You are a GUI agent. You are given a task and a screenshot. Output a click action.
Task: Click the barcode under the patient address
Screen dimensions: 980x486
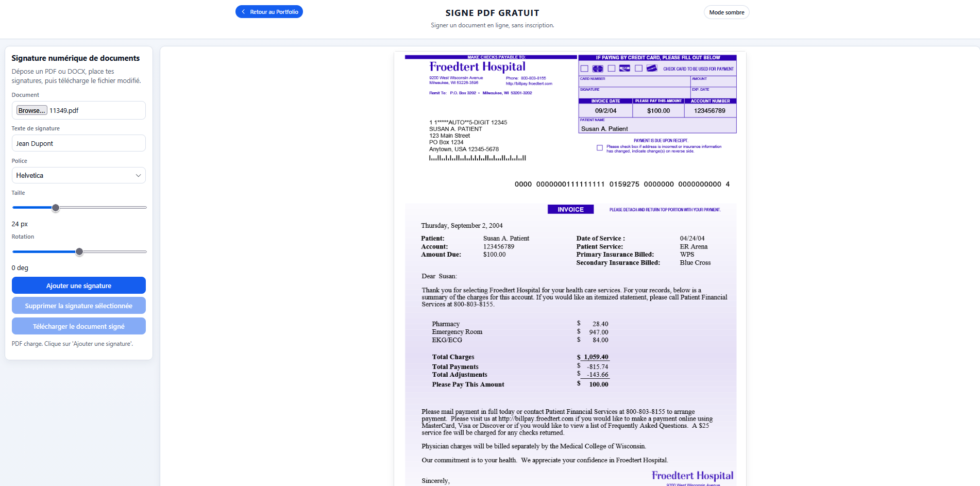click(477, 158)
